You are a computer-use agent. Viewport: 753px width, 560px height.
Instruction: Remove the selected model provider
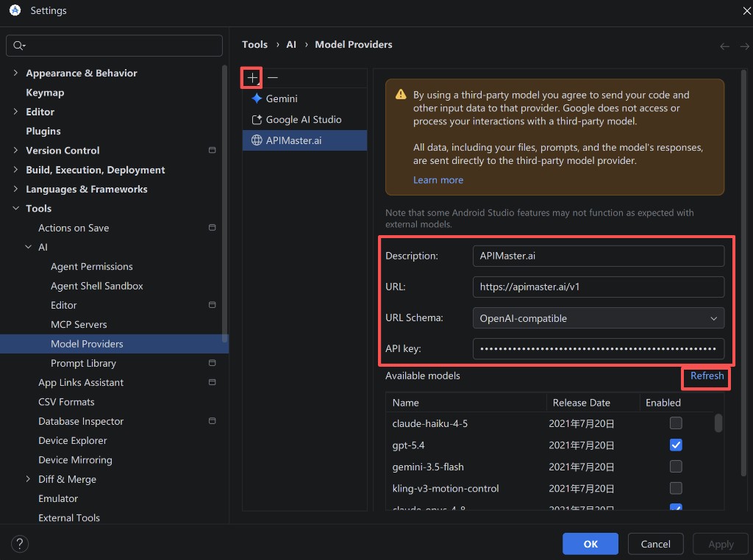coord(273,77)
